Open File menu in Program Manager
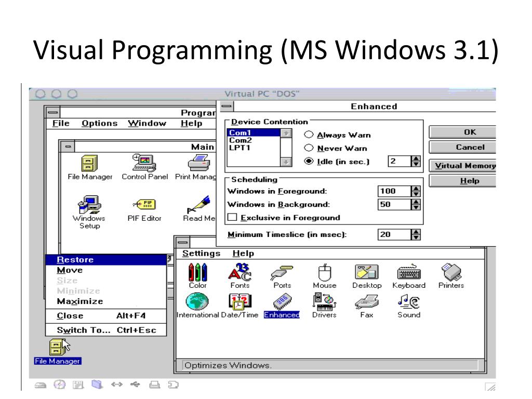This screenshot has width=532, height=399. tap(61, 123)
